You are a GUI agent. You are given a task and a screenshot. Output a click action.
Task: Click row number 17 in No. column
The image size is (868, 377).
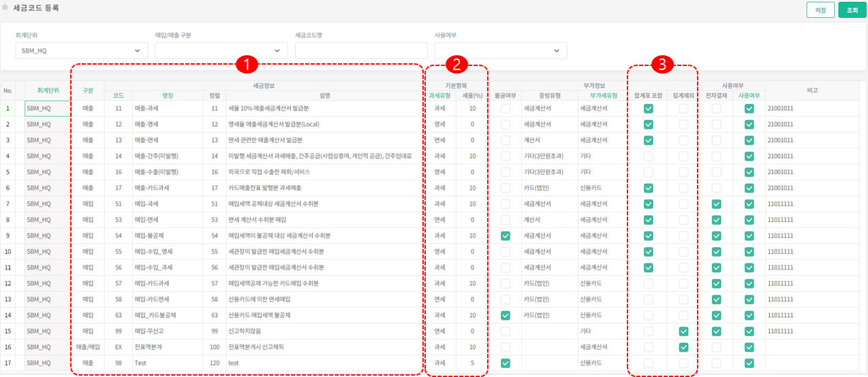[x=7, y=363]
